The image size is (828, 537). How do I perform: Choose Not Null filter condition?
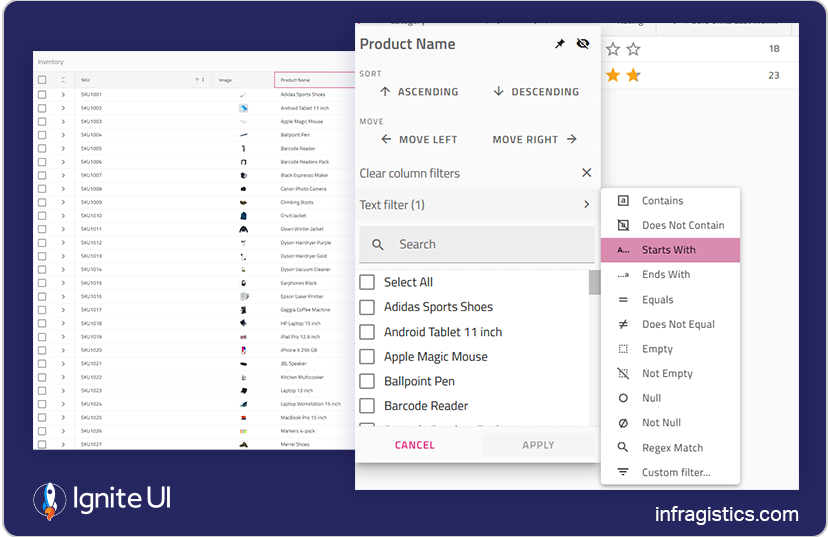point(670,423)
